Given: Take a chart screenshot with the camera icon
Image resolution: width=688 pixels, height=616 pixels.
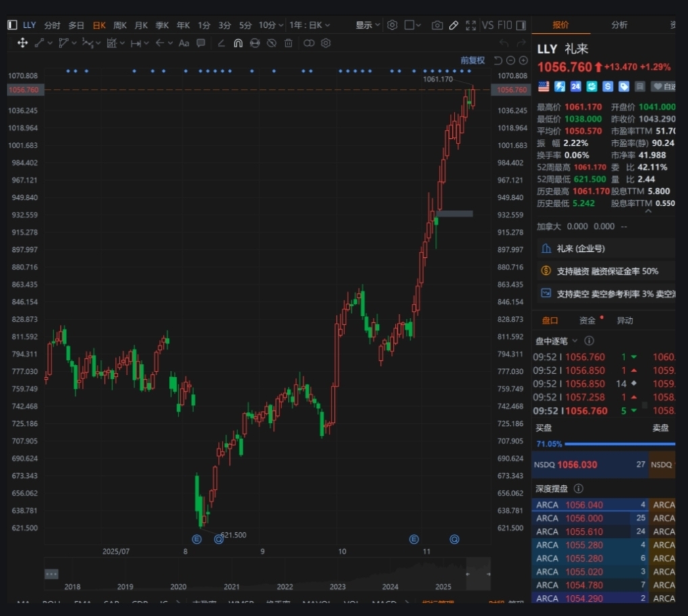Looking at the screenshot, I should tap(437, 25).
